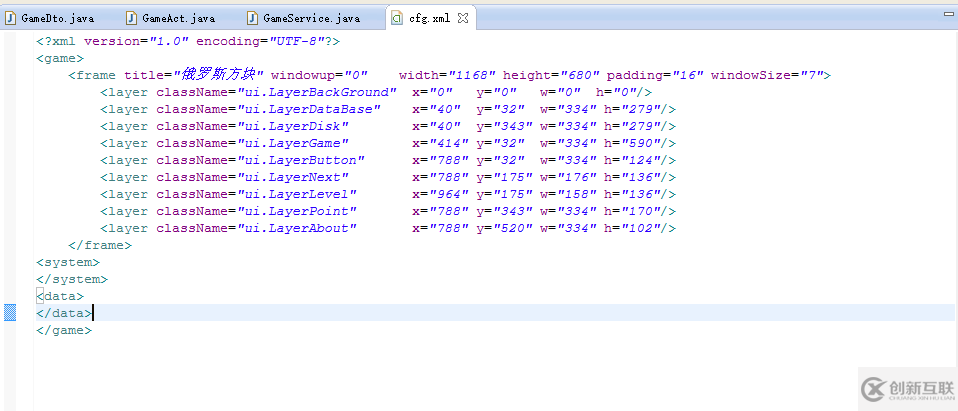This screenshot has height=411, width=958.
Task: Click the opening <data> tag
Action: pyautogui.click(x=60, y=297)
